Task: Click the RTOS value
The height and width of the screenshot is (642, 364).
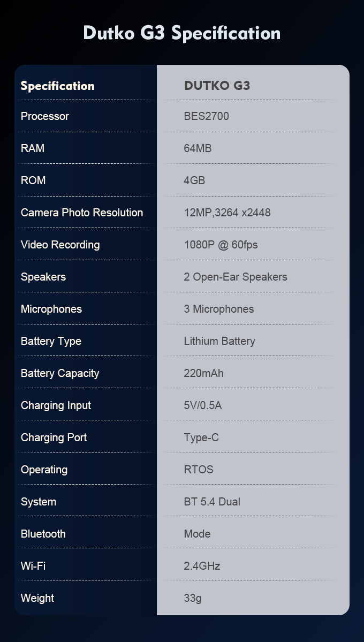Action: click(199, 469)
